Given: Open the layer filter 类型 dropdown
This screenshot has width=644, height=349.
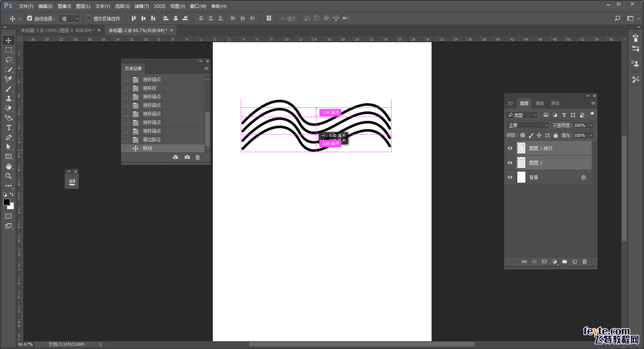Looking at the screenshot, I should pyautogui.click(x=522, y=115).
